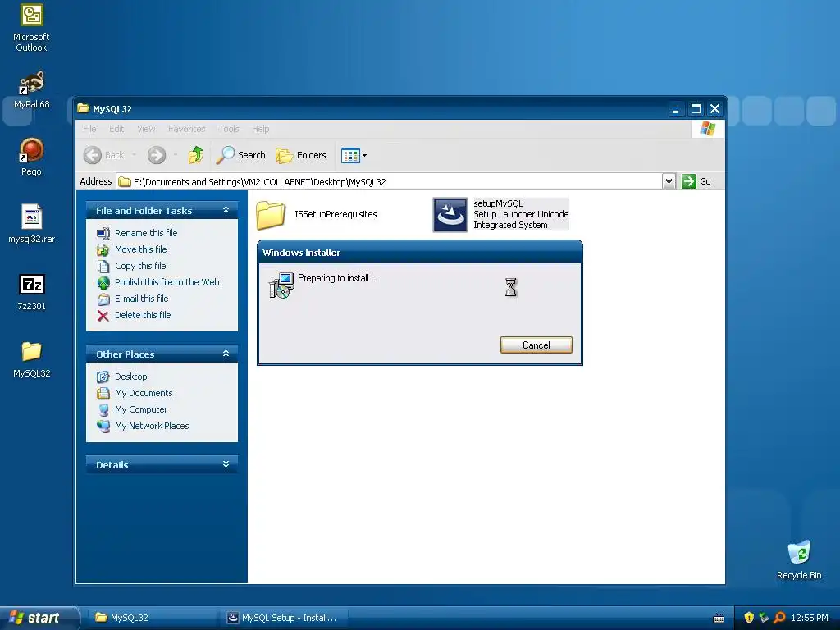This screenshot has height=630, width=840.
Task: Select the mysql32.rar archive on desktop
Action: coord(31,225)
